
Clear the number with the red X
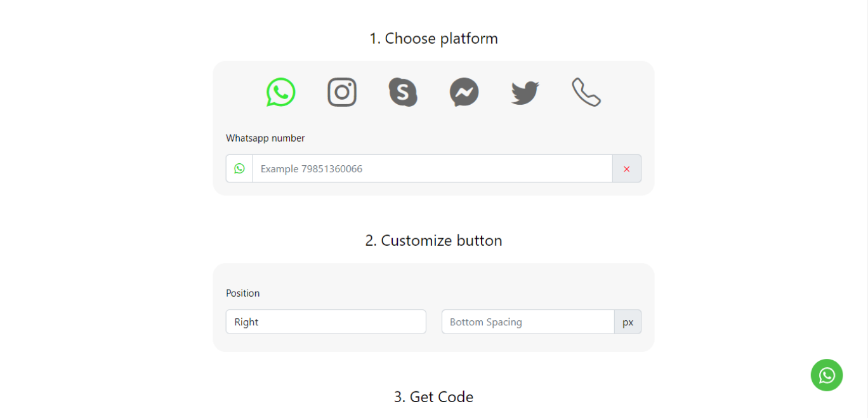tap(627, 168)
